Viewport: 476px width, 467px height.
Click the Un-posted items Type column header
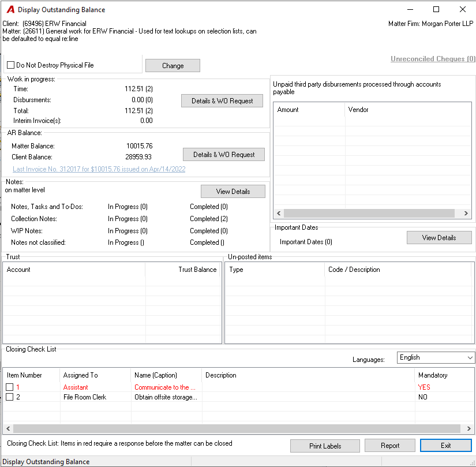tap(275, 270)
